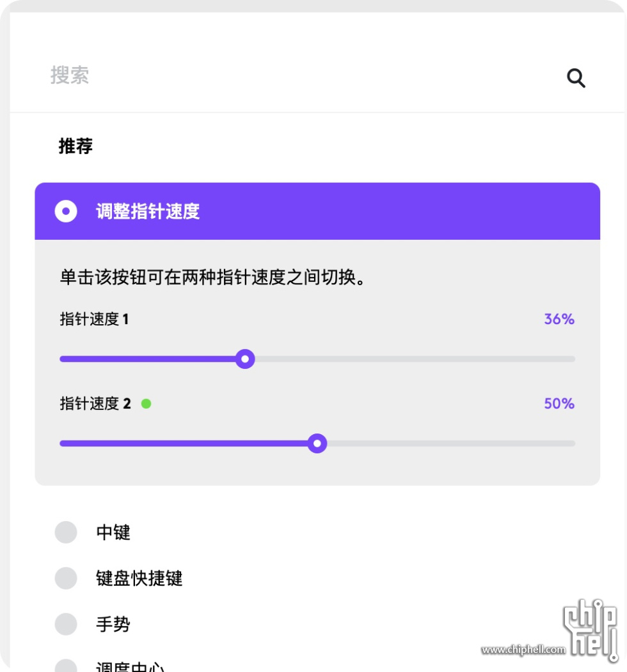This screenshot has height=672, width=627.
Task: Click the 50% speed value
Action: (x=559, y=403)
